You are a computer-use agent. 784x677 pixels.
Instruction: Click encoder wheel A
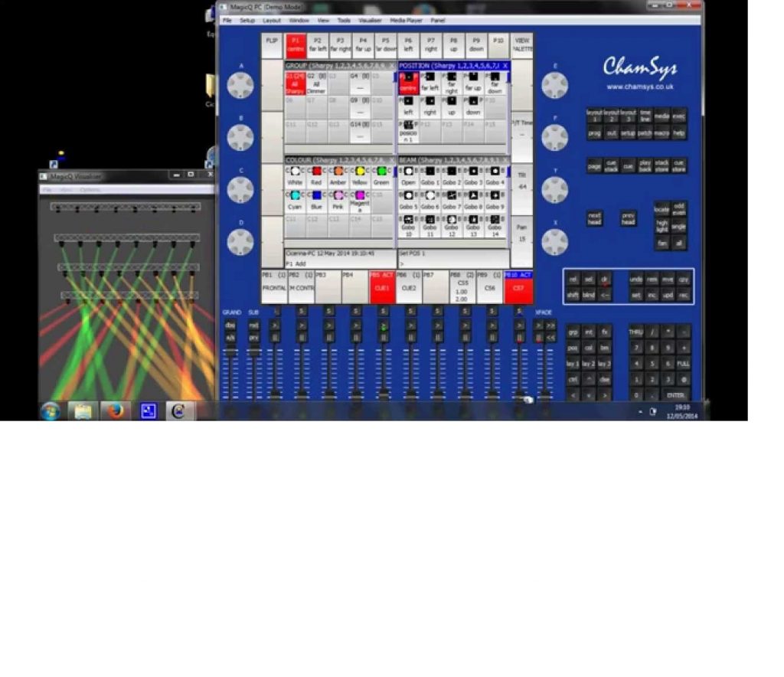coord(240,86)
